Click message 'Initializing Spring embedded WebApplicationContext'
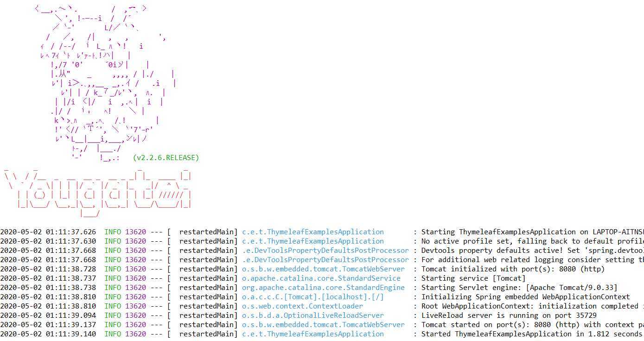Screen dimensions: 644x341 [525, 297]
